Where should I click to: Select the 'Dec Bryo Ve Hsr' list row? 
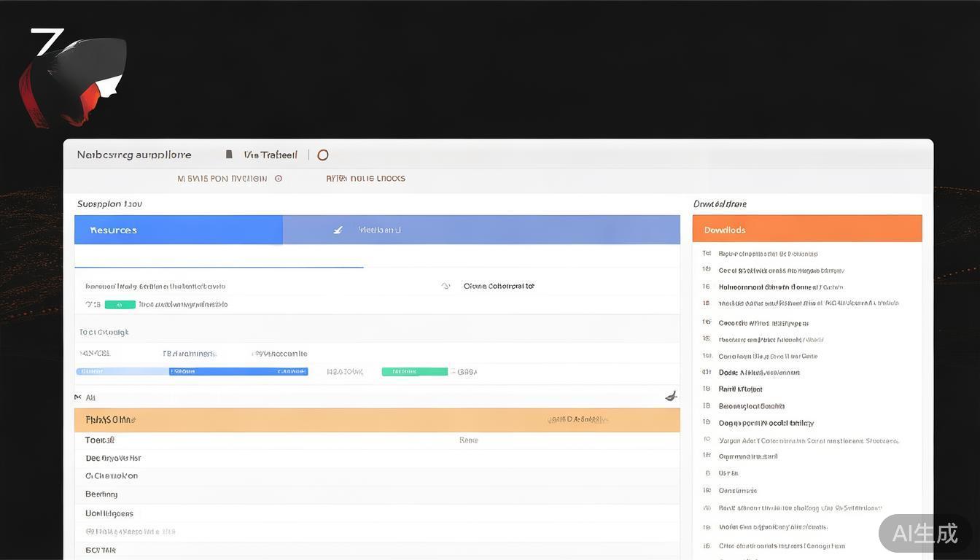(x=113, y=458)
